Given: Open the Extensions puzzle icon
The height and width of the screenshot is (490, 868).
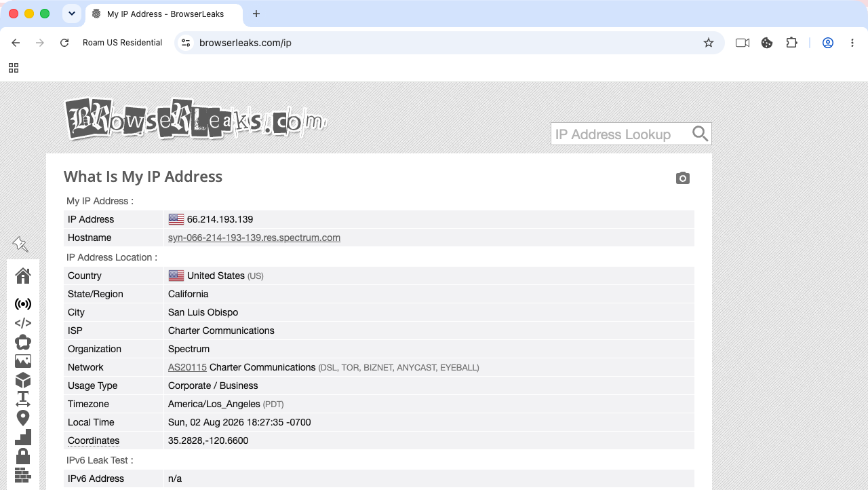Looking at the screenshot, I should 791,43.
